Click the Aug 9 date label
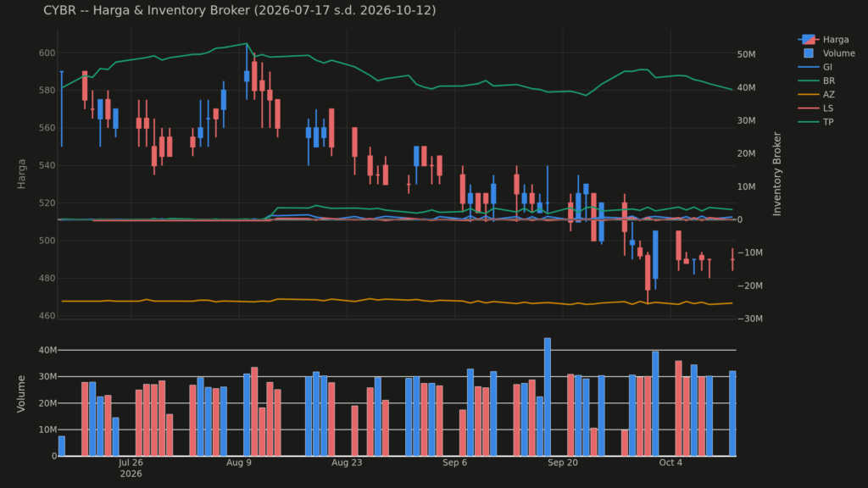 (x=239, y=463)
